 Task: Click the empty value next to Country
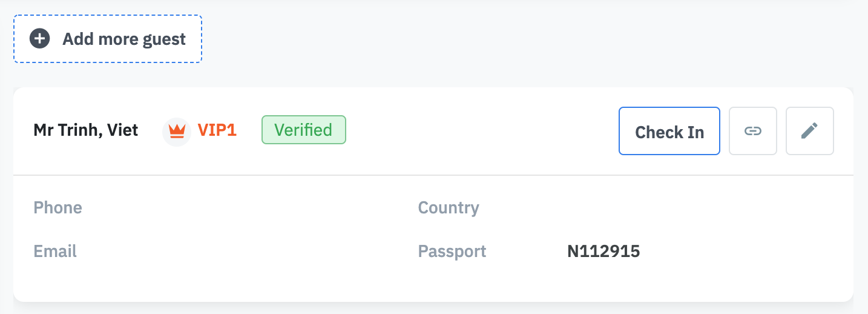point(605,208)
